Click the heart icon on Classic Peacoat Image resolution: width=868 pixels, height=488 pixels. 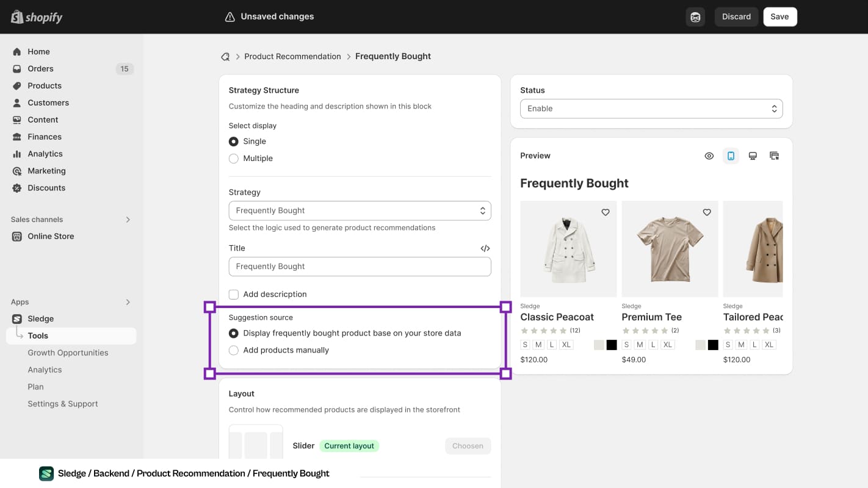[606, 212]
